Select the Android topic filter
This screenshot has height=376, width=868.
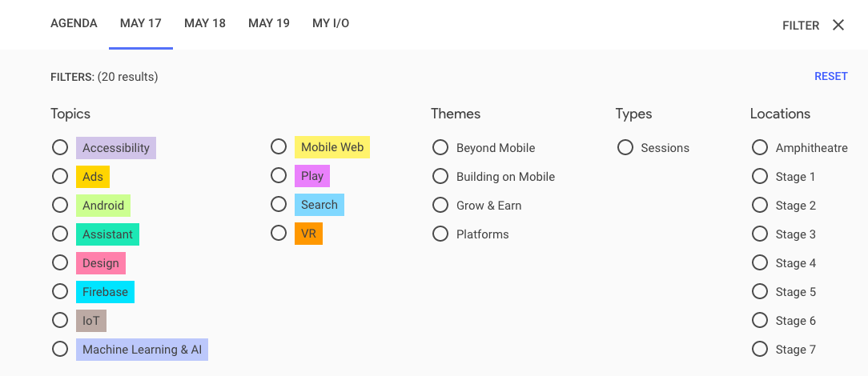point(60,206)
